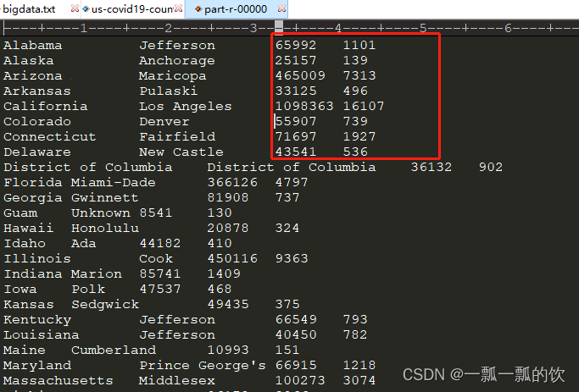Click the value 55907
Image resolution: width=579 pixels, height=392 pixels.
296,121
